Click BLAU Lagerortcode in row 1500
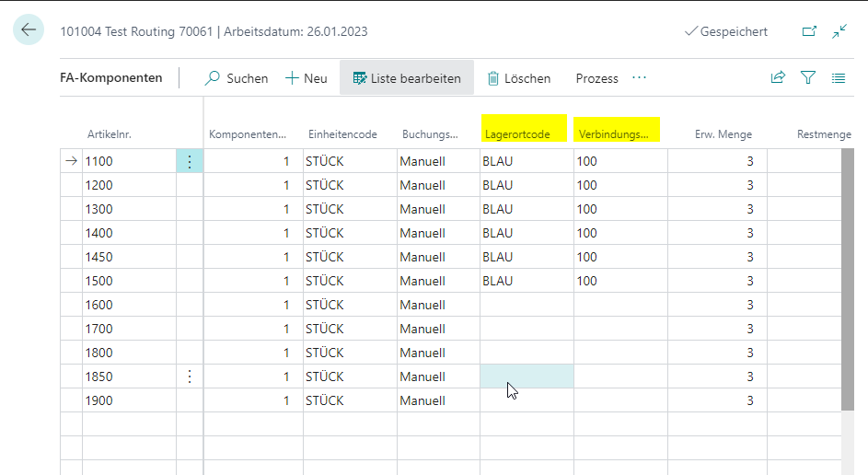868x475 pixels. pos(527,281)
